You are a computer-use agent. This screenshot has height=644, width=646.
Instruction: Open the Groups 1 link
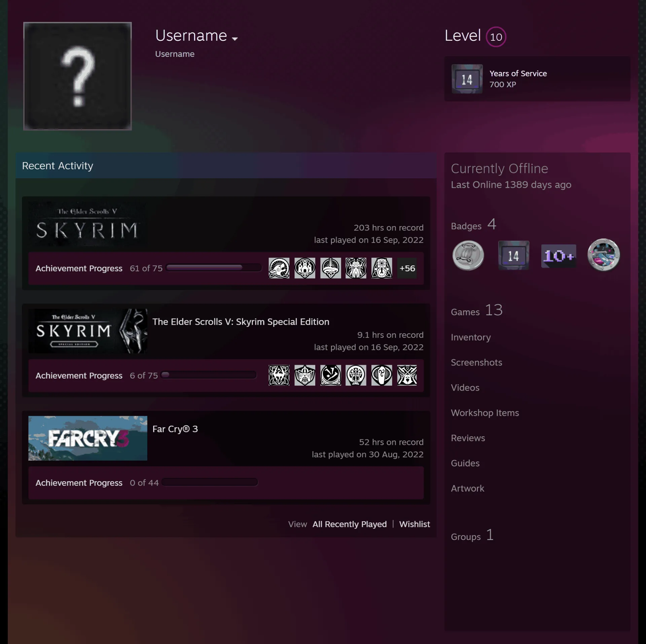point(472,535)
